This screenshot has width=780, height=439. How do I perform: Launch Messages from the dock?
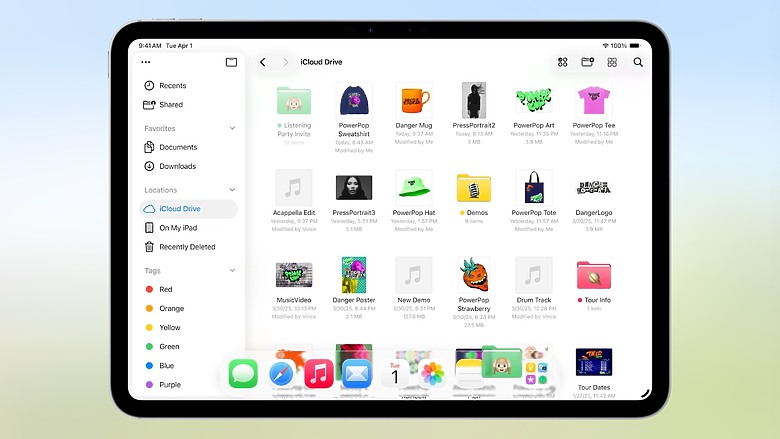tap(243, 374)
